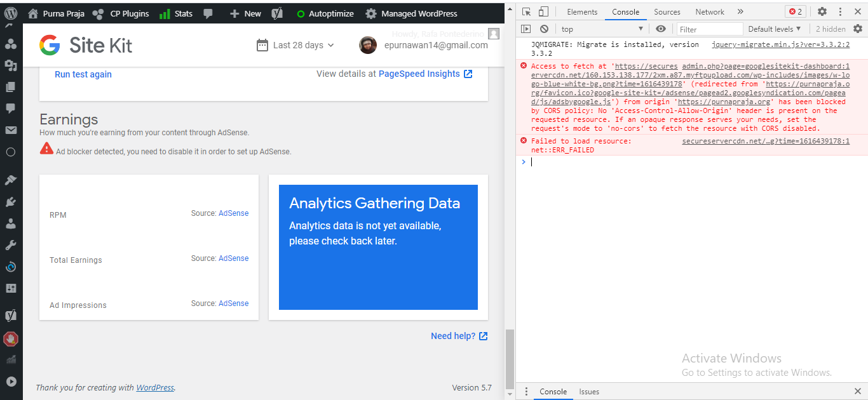The height and width of the screenshot is (400, 868).
Task: Show the console sidebar panel
Action: 526,29
